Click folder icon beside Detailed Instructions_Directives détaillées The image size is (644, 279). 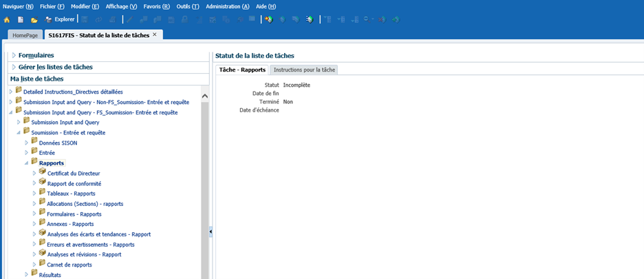click(19, 91)
